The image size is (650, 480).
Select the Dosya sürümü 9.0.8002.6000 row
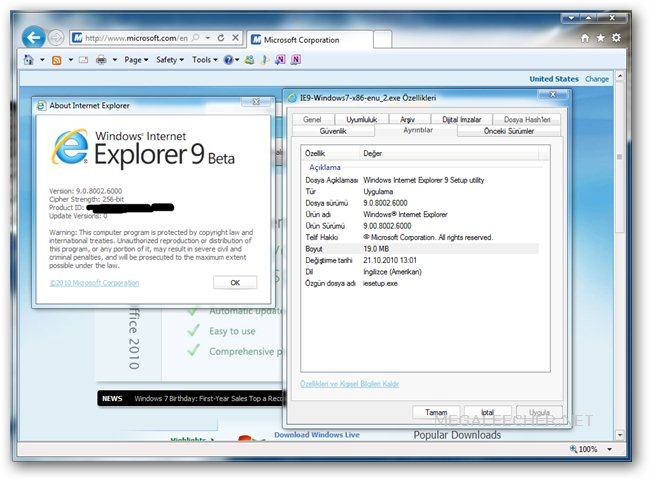421,203
